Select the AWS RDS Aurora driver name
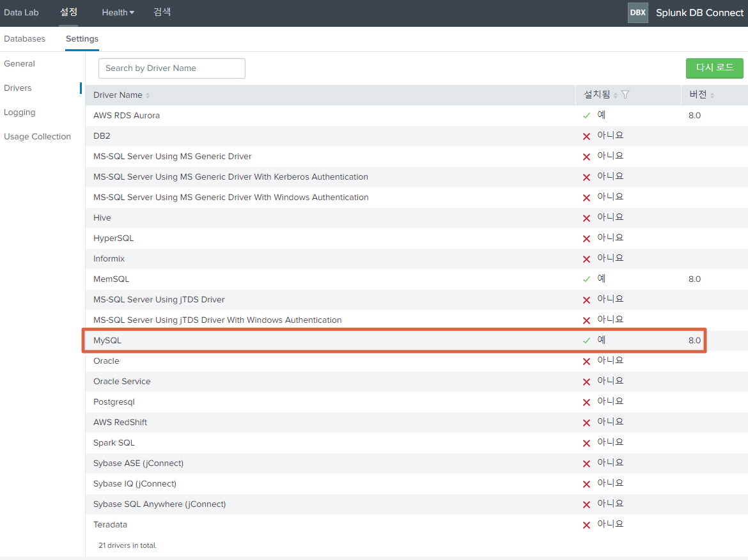 tap(127, 116)
